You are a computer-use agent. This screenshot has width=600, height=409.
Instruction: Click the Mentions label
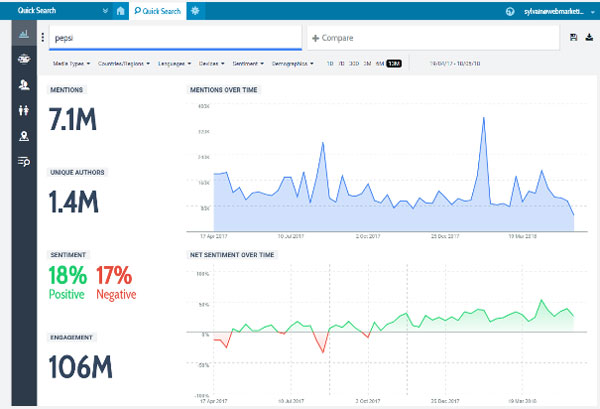(67, 90)
